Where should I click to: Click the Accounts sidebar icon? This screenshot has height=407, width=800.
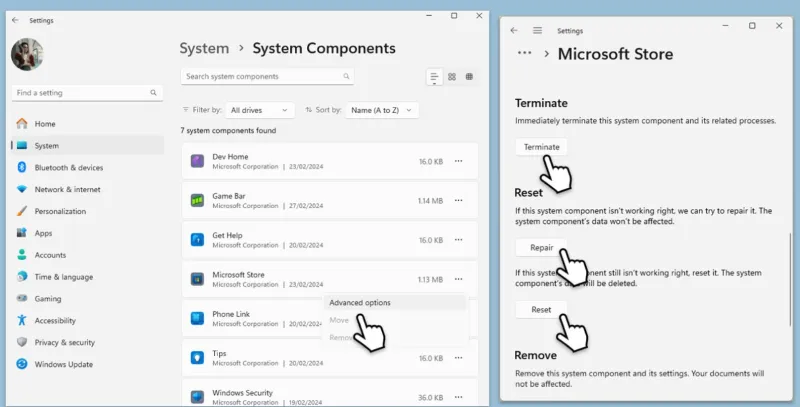click(x=21, y=255)
